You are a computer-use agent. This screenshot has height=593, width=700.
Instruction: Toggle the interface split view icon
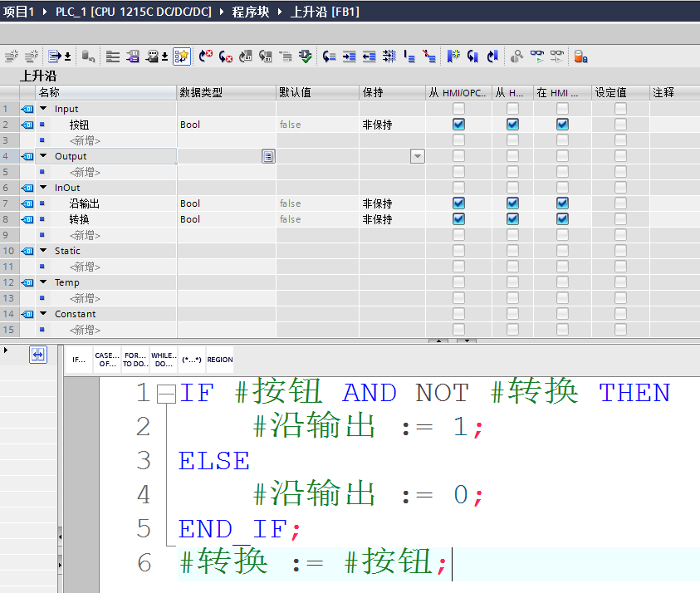pyautogui.click(x=37, y=355)
